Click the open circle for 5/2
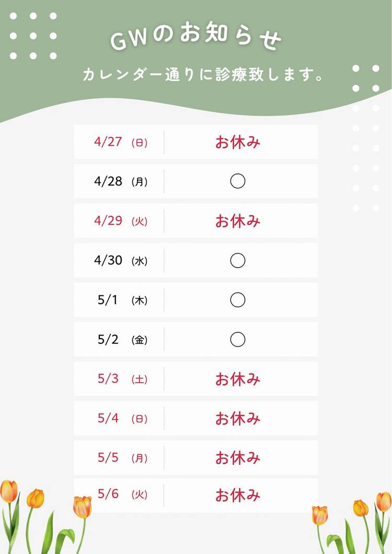Screen dimensions: 392x554 (x=238, y=340)
